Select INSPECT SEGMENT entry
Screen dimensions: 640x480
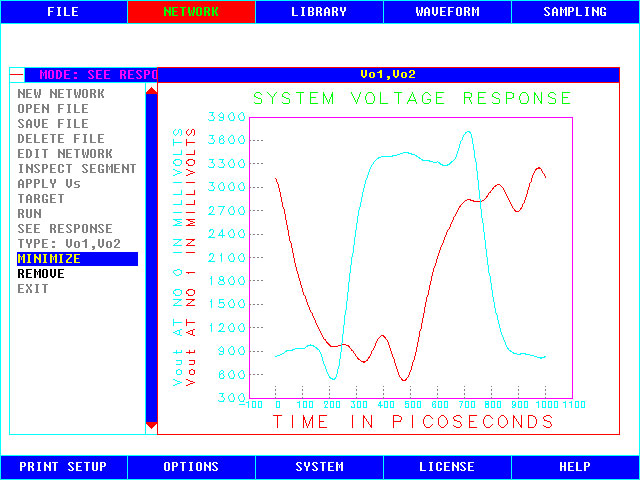pyautogui.click(x=77, y=169)
